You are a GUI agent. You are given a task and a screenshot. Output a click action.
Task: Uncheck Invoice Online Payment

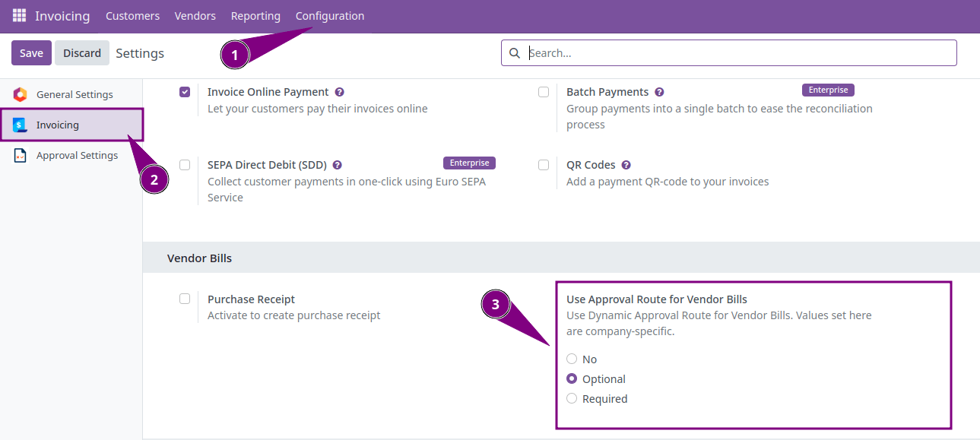coord(184,91)
